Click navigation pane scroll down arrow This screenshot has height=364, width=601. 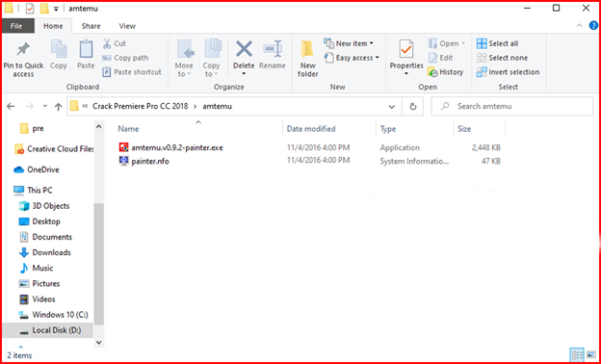pyautogui.click(x=98, y=342)
